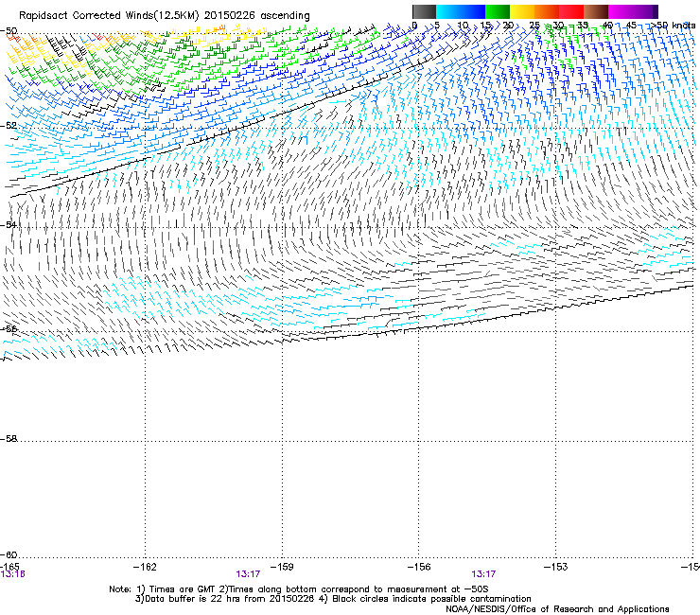Click legend tick label '10'

tap(463, 26)
